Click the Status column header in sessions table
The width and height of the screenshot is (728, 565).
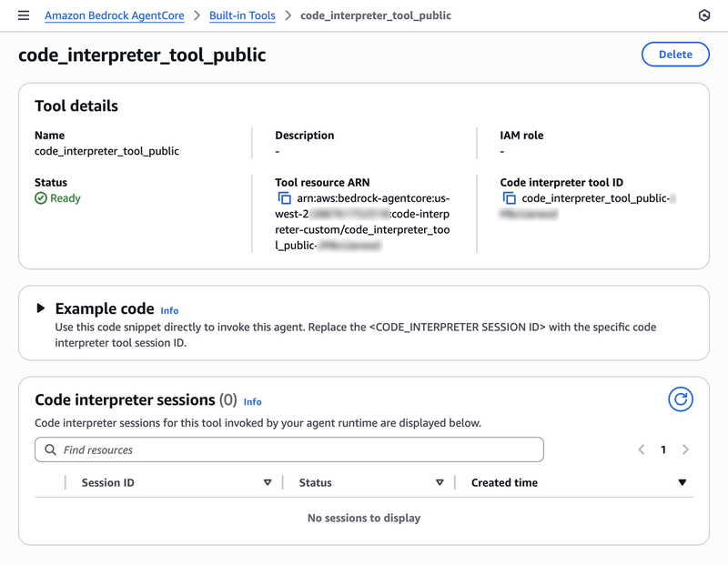pyautogui.click(x=315, y=483)
